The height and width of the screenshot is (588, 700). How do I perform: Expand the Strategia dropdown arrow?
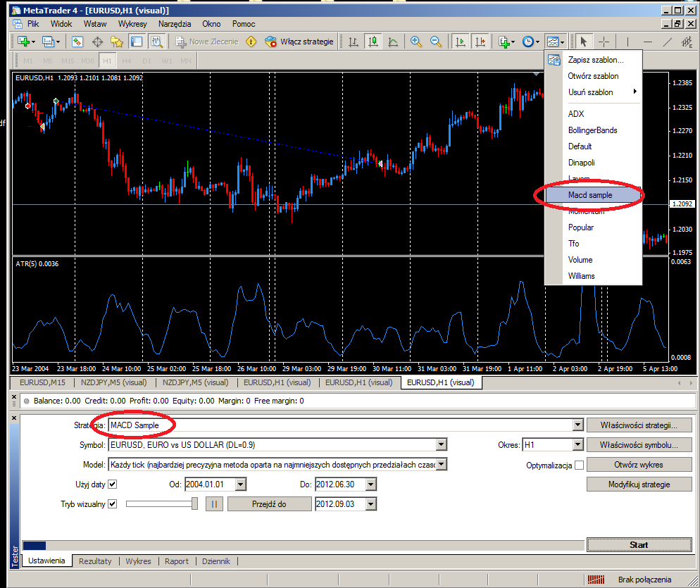[578, 425]
